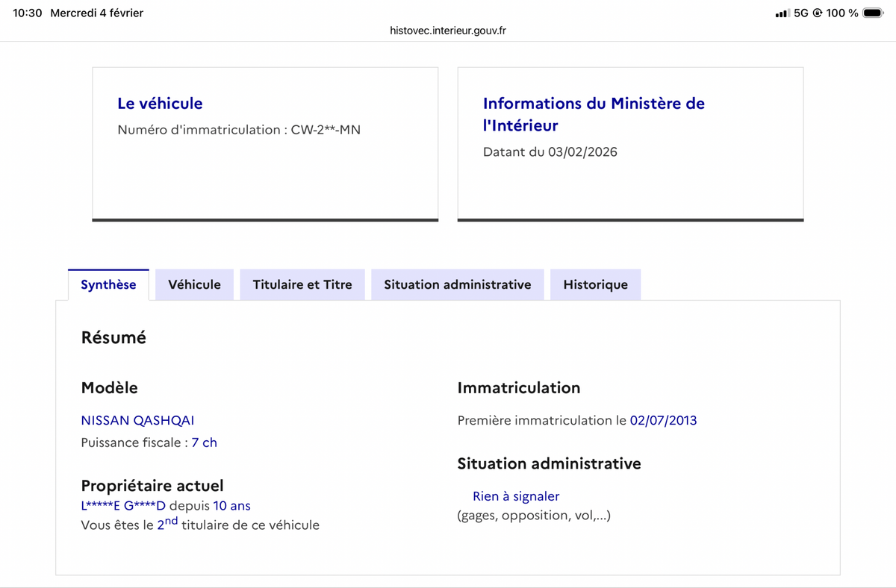Tap the 10:30 clock in status bar
The image size is (896, 588).
[x=28, y=13]
